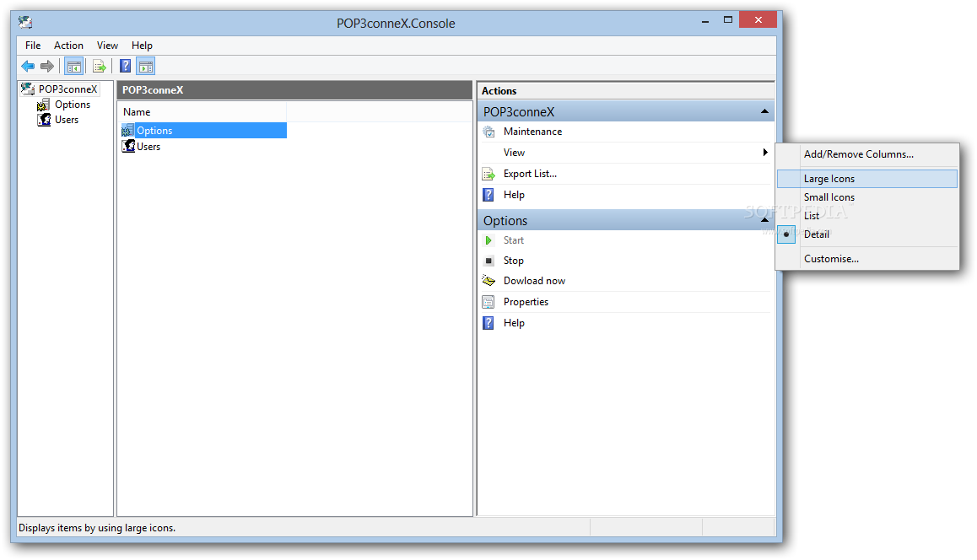
Task: Open the File menu
Action: [x=33, y=46]
